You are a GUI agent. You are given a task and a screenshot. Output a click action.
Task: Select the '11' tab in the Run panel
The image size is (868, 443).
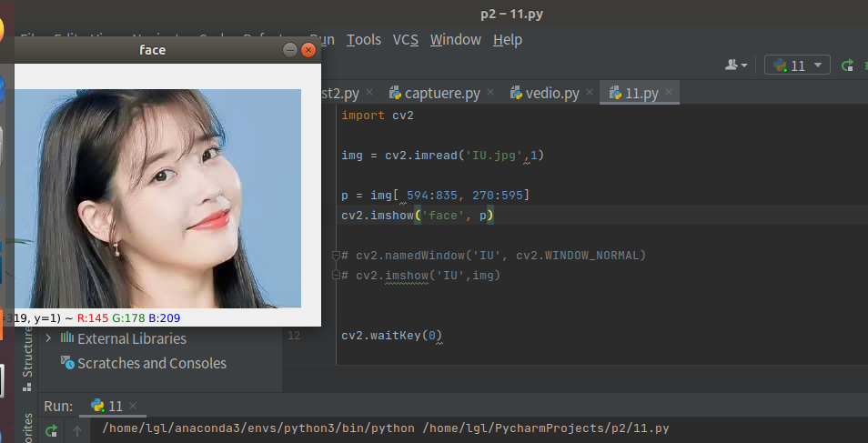tap(113, 406)
